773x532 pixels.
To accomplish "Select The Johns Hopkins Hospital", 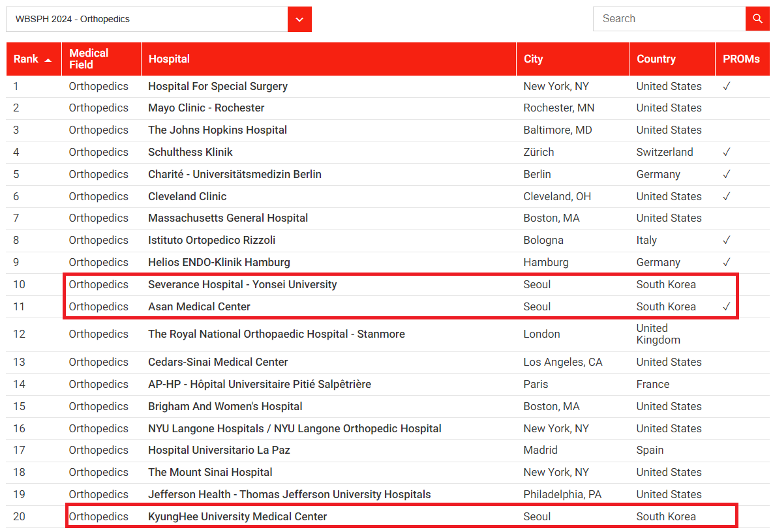I will point(217,130).
